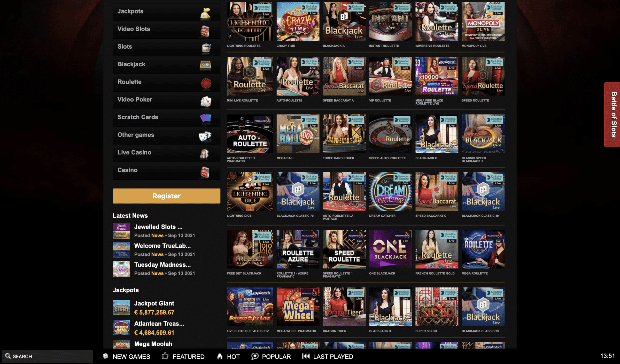Click the search magnifier icon
Viewport: 620px width, 364px height.
pyautogui.click(x=8, y=356)
